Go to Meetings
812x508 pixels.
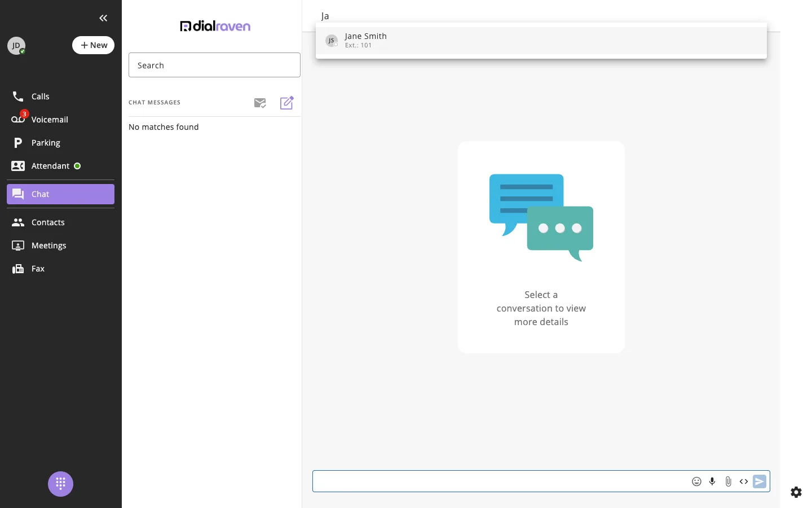[60, 246]
